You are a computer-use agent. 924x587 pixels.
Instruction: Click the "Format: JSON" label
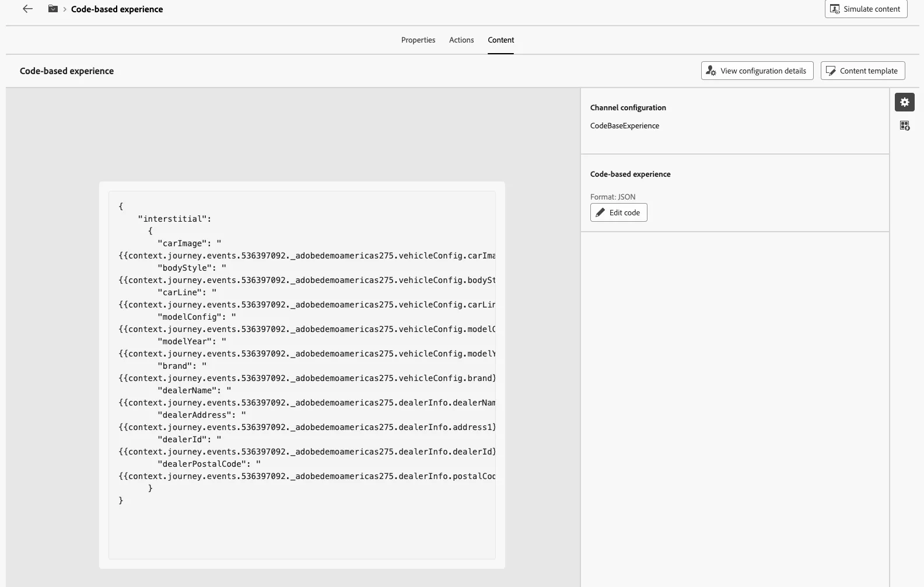tap(613, 197)
